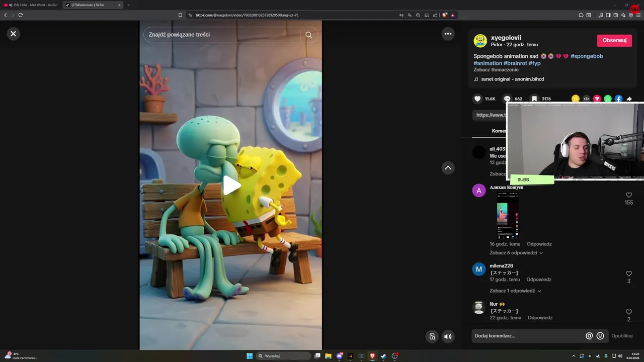
Task: Like Алихан Кошуев's comment
Action: 629,195
